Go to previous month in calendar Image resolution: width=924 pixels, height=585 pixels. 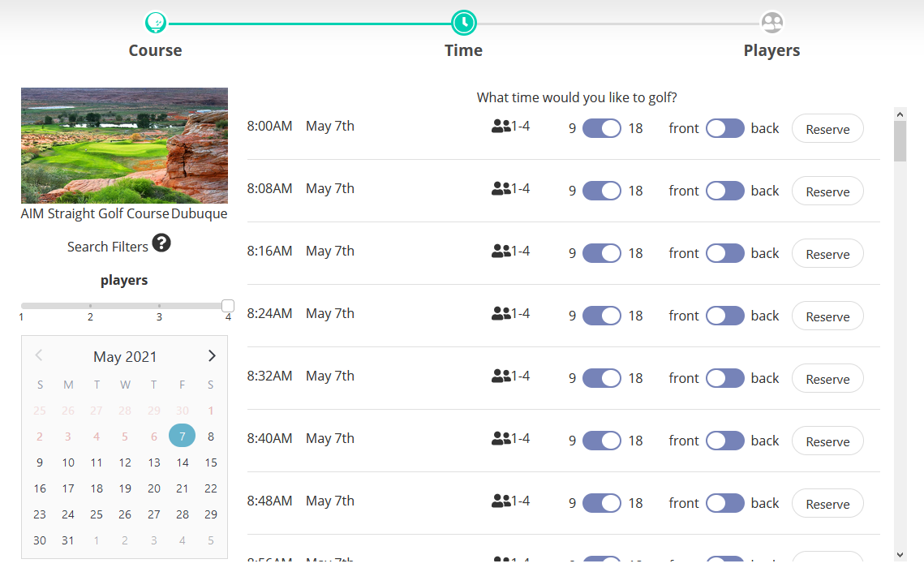pos(39,355)
